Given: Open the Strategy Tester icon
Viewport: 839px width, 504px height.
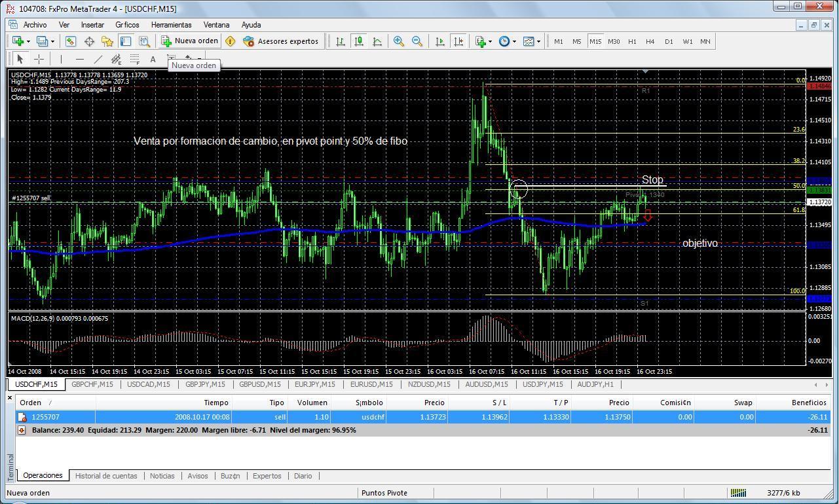Looking at the screenshot, I should click(x=144, y=41).
